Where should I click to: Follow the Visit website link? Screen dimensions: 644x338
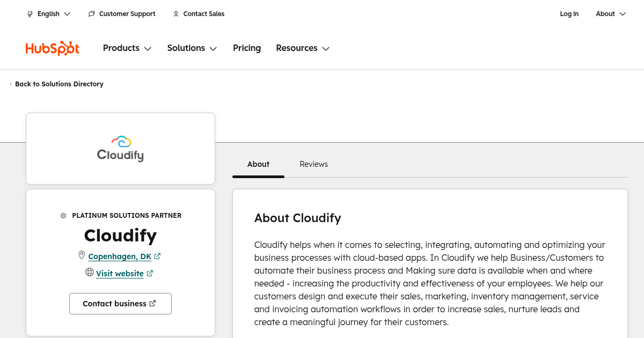(120, 274)
